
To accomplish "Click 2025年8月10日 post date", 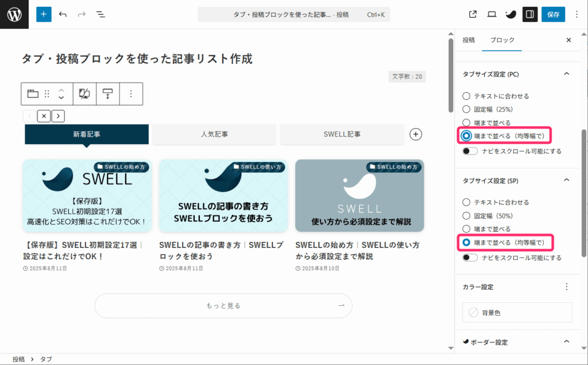I will click(317, 268).
